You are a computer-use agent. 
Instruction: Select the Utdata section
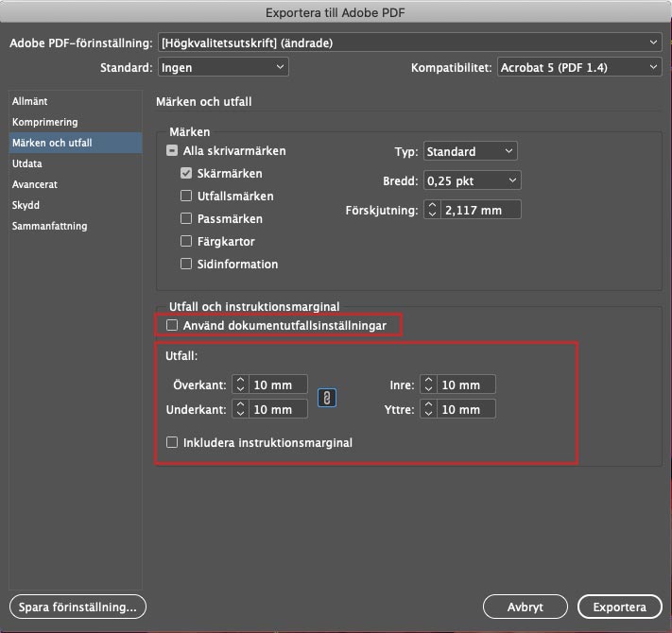(x=76, y=163)
